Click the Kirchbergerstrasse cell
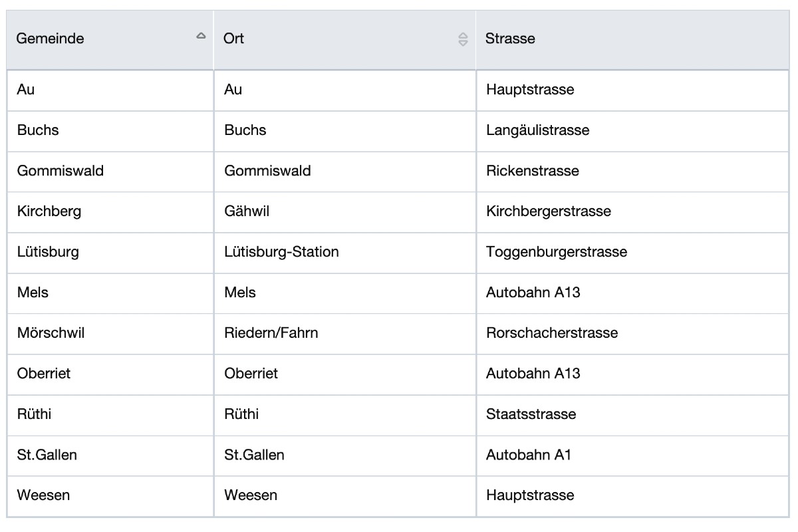Viewport: 798px width, 532px height. [548, 211]
